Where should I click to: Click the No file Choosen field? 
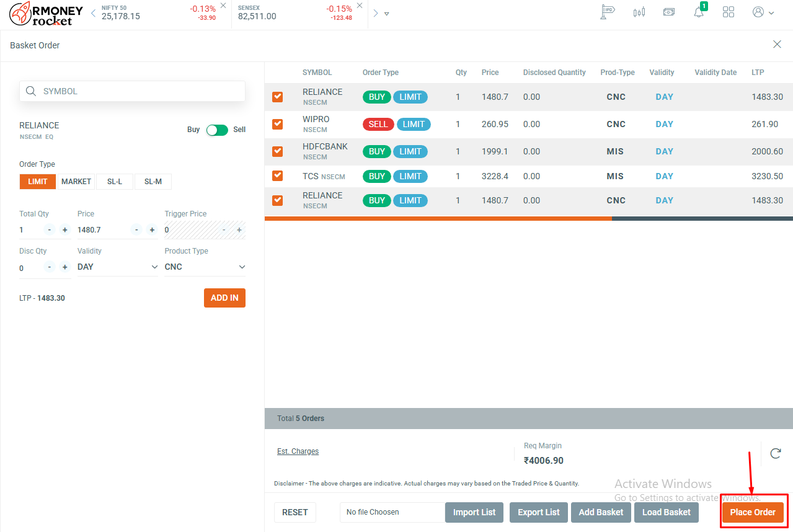click(392, 512)
